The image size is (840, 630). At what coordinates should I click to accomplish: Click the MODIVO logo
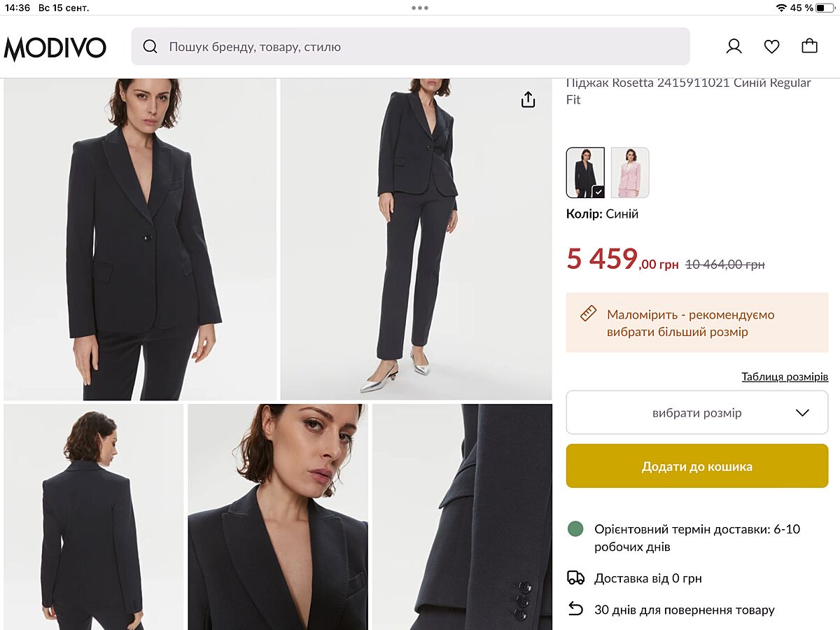point(55,48)
